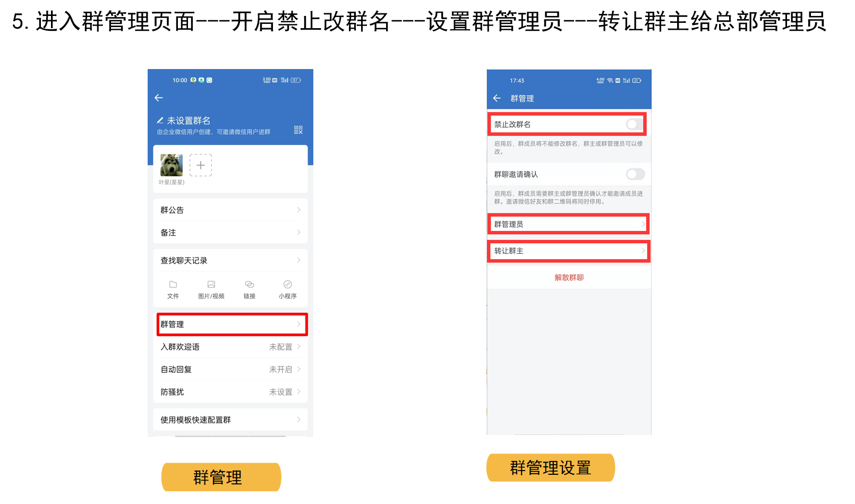Open the 群管理 menu entry
Viewport: 855px width, 504px height.
[x=232, y=324]
